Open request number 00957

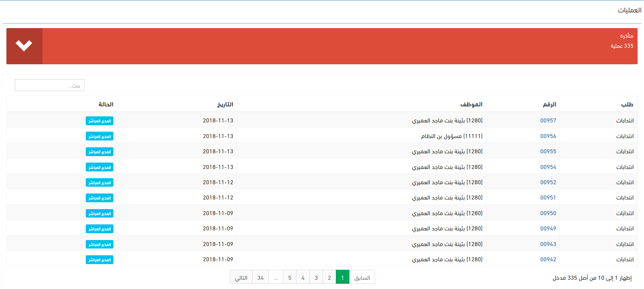(x=548, y=120)
